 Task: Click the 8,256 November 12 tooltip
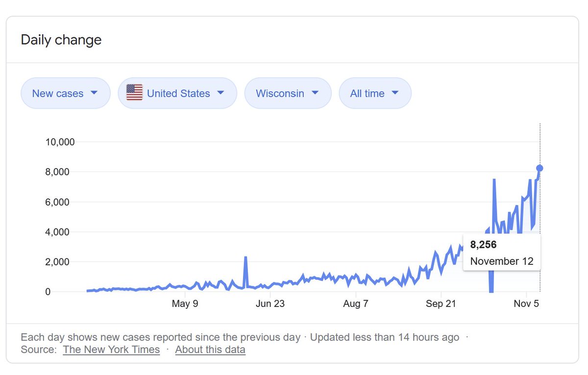tap(502, 253)
